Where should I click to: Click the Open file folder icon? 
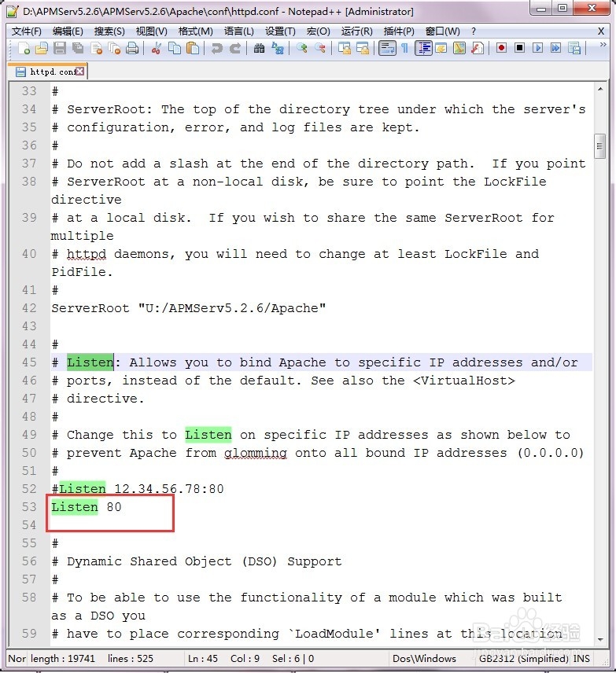pos(41,48)
